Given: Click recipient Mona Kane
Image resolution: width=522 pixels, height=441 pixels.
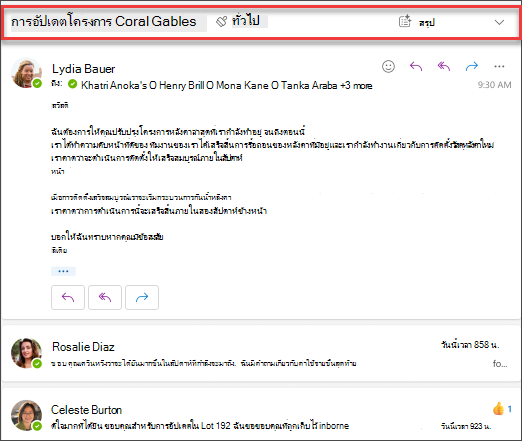Looking at the screenshot, I should click(x=242, y=85).
